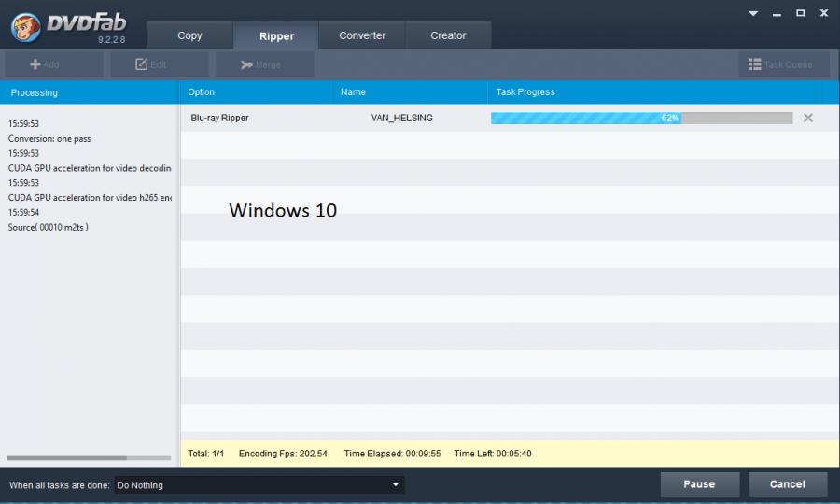Click the 62% task progress bar
This screenshot has height=504, width=840.
(642, 118)
